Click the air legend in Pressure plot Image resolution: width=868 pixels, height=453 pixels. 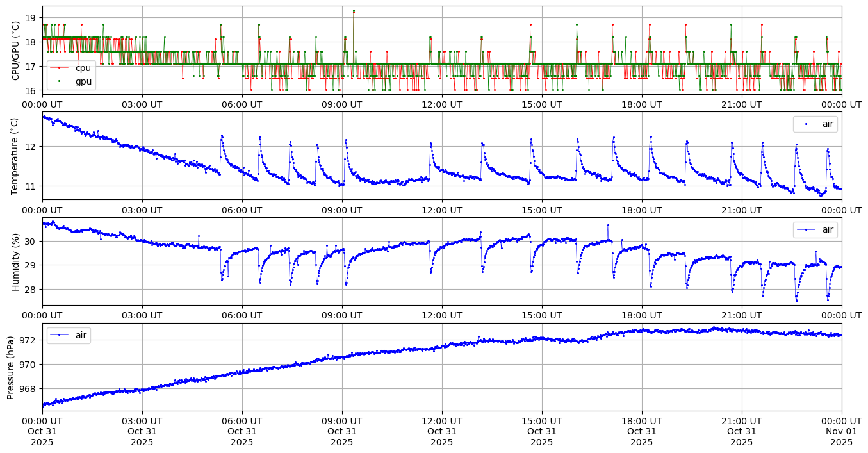(69, 335)
